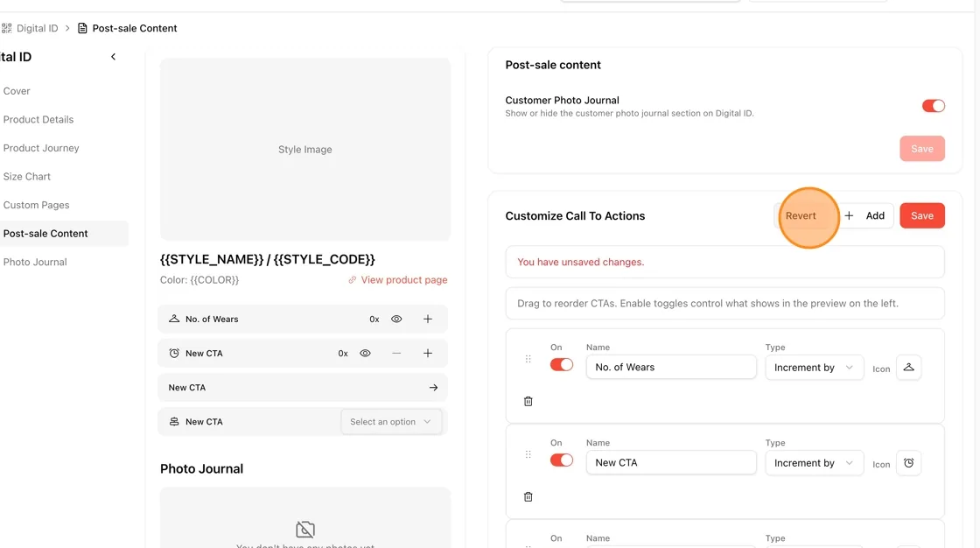The width and height of the screenshot is (980, 548).
Task: Select Size Chart in sidebar
Action: pos(26,177)
